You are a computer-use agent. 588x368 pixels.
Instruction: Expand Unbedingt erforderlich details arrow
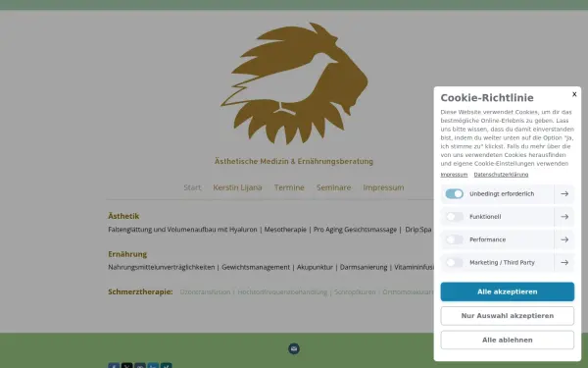pyautogui.click(x=564, y=193)
